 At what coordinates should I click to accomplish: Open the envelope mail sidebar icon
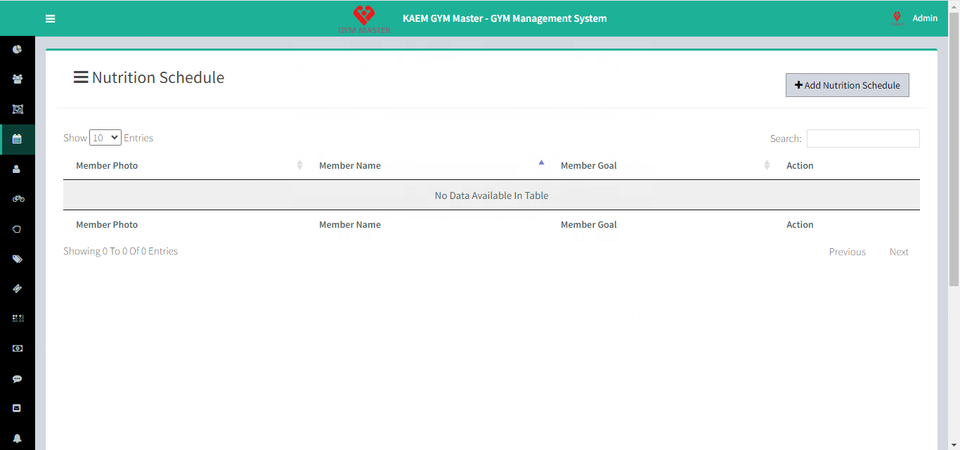click(17, 408)
